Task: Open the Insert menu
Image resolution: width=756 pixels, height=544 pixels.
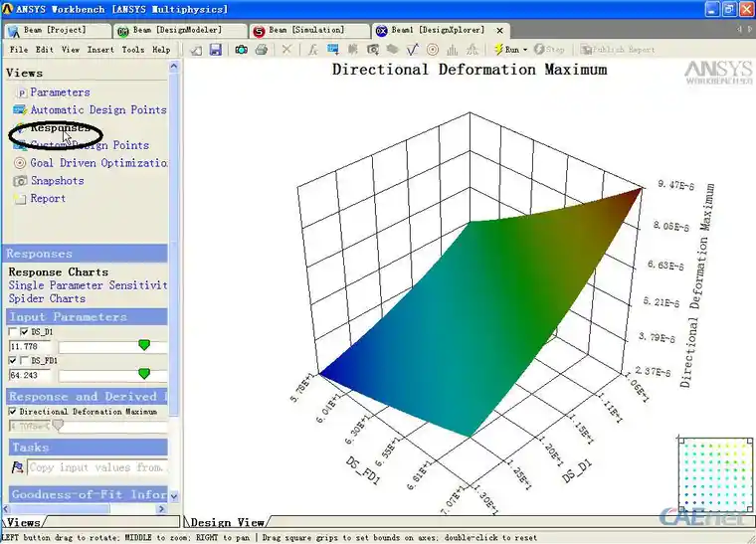Action: click(x=100, y=49)
